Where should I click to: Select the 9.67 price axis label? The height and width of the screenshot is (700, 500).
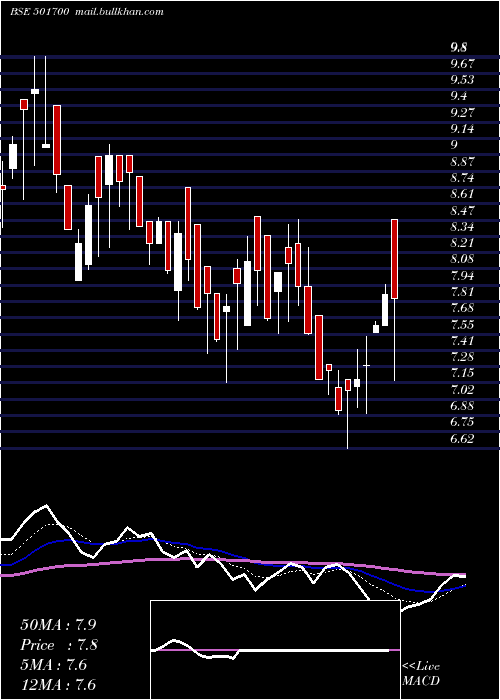pyautogui.click(x=462, y=63)
